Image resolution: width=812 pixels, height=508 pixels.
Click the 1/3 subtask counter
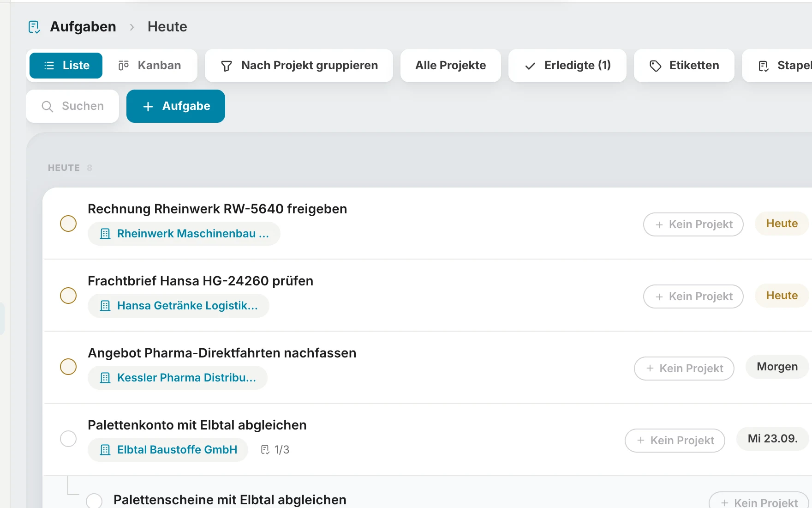[275, 450]
